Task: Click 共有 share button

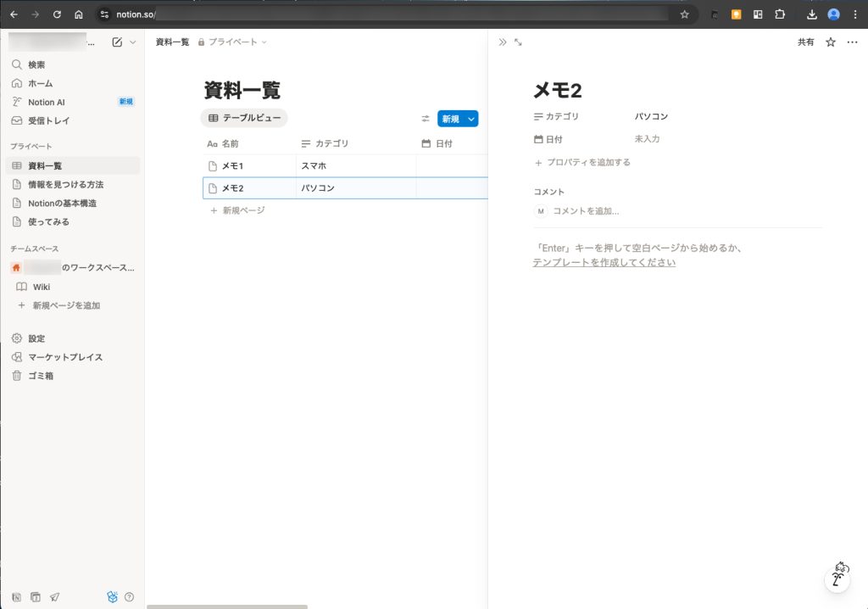Action: click(x=805, y=42)
